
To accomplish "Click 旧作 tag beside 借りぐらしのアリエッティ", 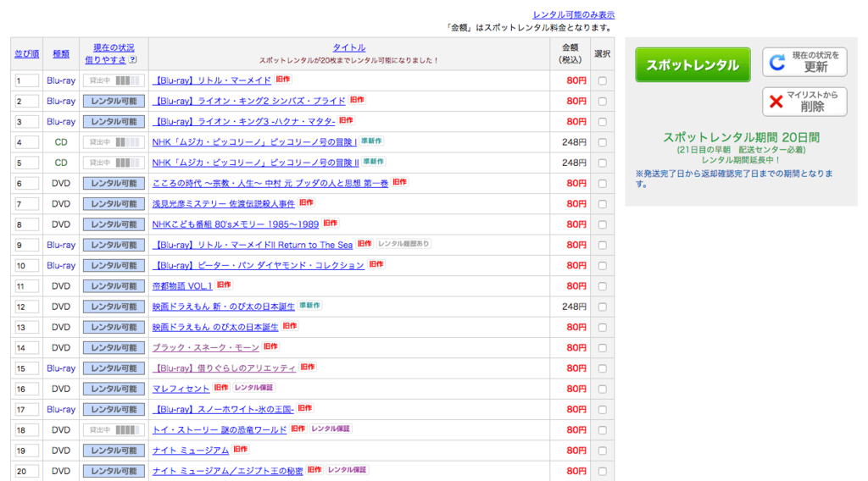I will (307, 368).
